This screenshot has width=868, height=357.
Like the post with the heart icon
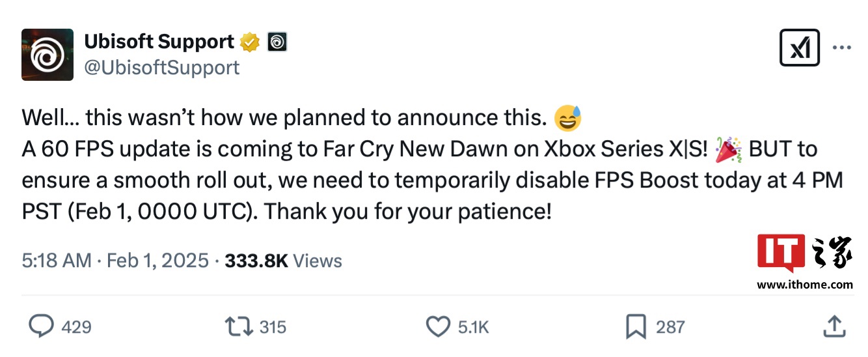pyautogui.click(x=438, y=326)
